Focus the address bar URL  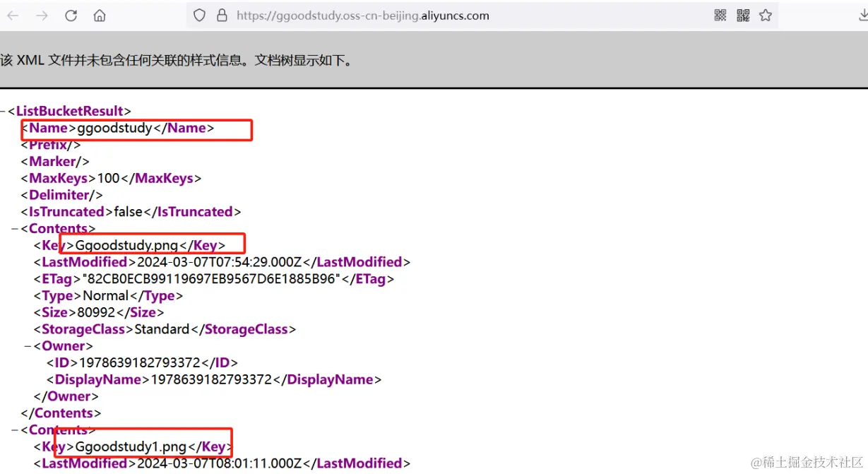[x=363, y=16]
